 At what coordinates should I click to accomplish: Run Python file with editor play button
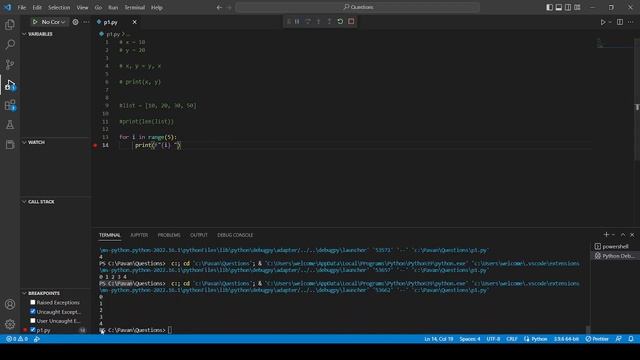[x=603, y=22]
